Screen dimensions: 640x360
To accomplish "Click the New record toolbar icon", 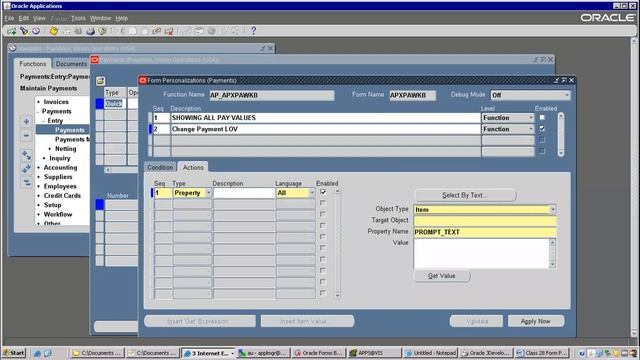I will [x=11, y=31].
